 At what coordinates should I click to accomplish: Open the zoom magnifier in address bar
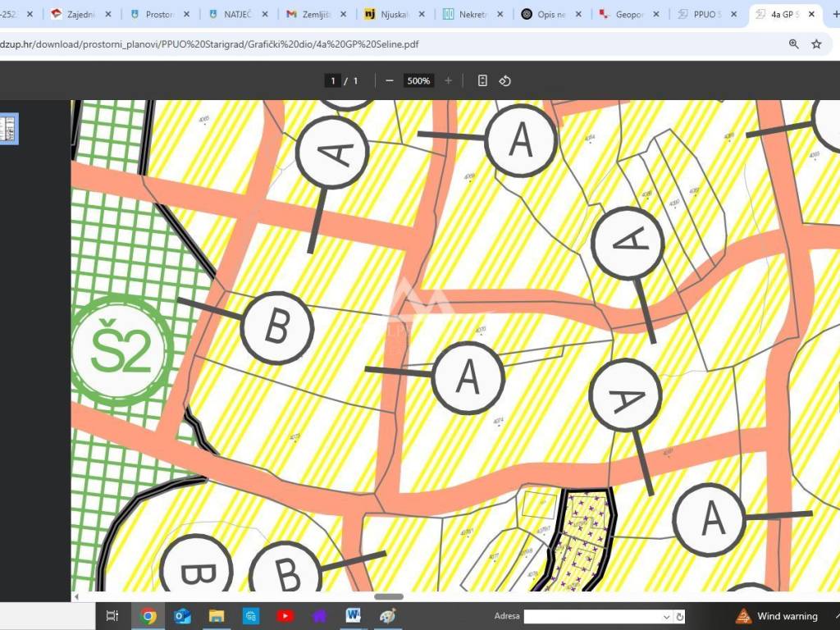(x=793, y=44)
